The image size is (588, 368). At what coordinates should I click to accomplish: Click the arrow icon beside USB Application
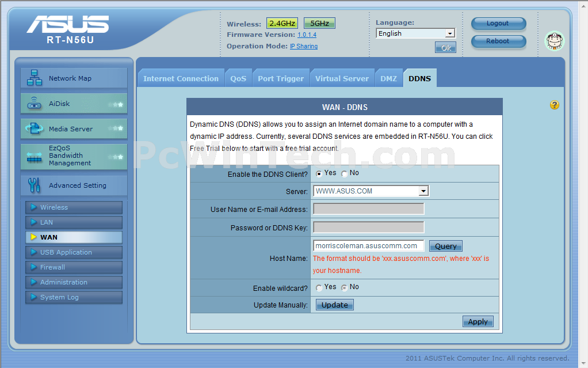[33, 252]
